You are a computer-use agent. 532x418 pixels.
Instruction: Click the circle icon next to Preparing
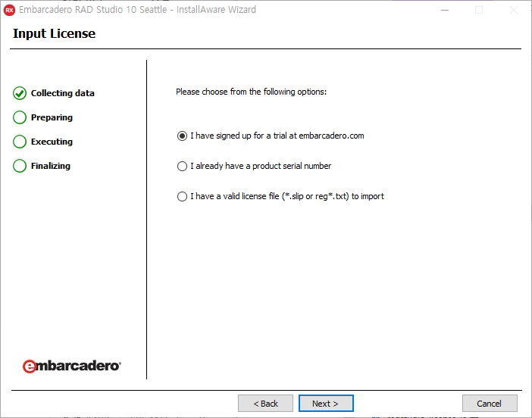[x=20, y=117]
